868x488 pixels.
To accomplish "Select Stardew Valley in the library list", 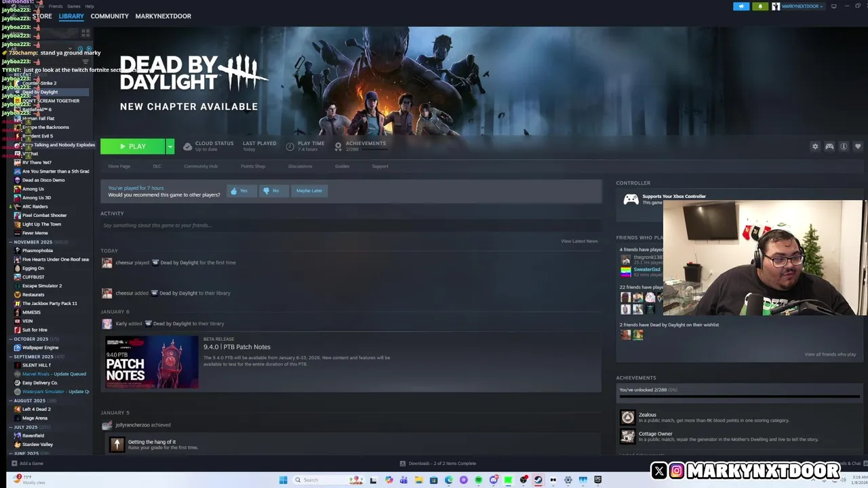I will point(37,445).
